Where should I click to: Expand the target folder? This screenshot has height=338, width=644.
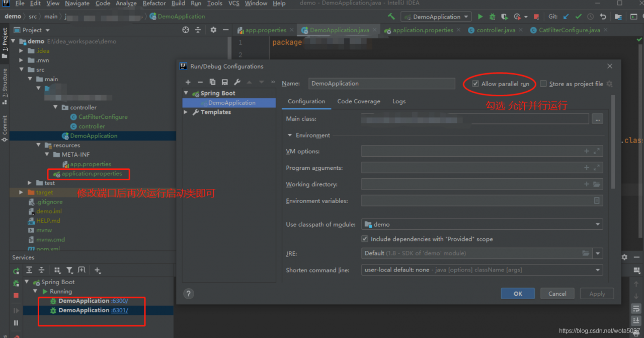click(x=21, y=192)
